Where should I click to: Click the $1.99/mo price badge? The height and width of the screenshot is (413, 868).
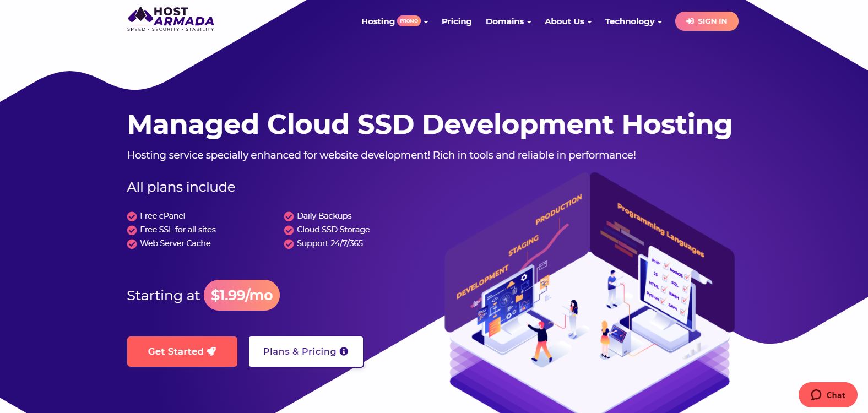pos(242,295)
